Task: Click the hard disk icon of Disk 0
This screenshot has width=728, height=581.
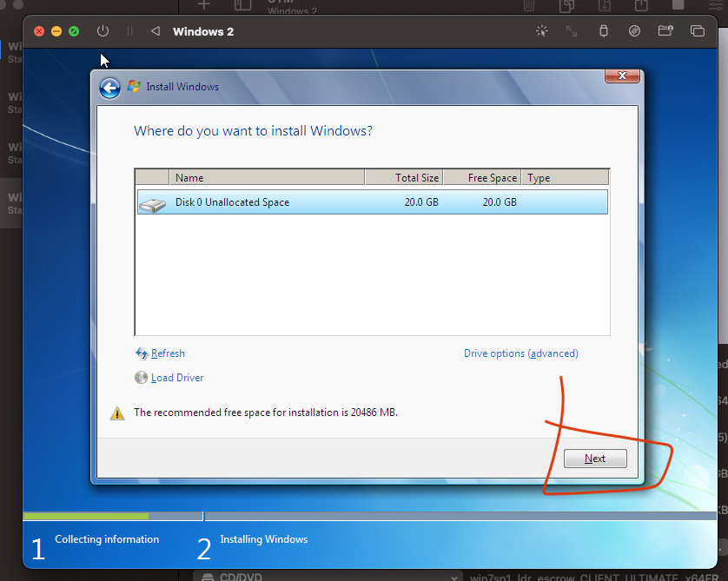Action: pos(152,204)
